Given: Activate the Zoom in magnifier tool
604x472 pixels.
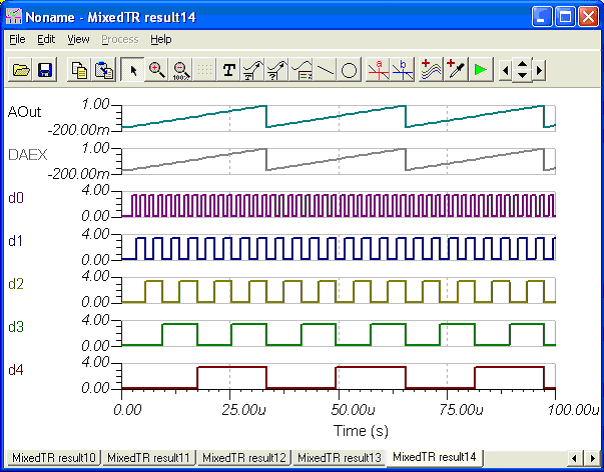Looking at the screenshot, I should tap(157, 70).
